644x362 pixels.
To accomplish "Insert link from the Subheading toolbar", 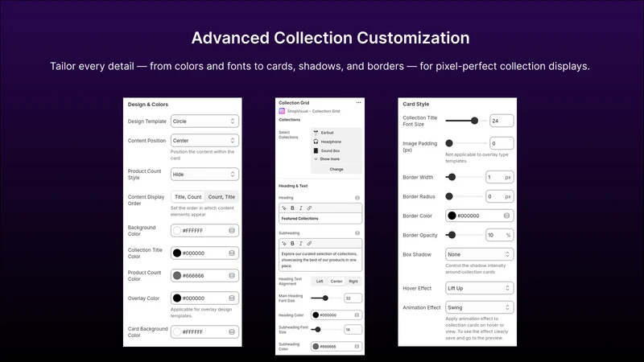I will point(309,244).
